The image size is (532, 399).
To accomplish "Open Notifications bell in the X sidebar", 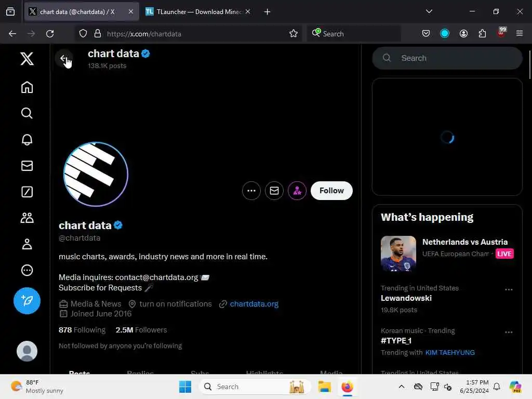I will point(27,139).
